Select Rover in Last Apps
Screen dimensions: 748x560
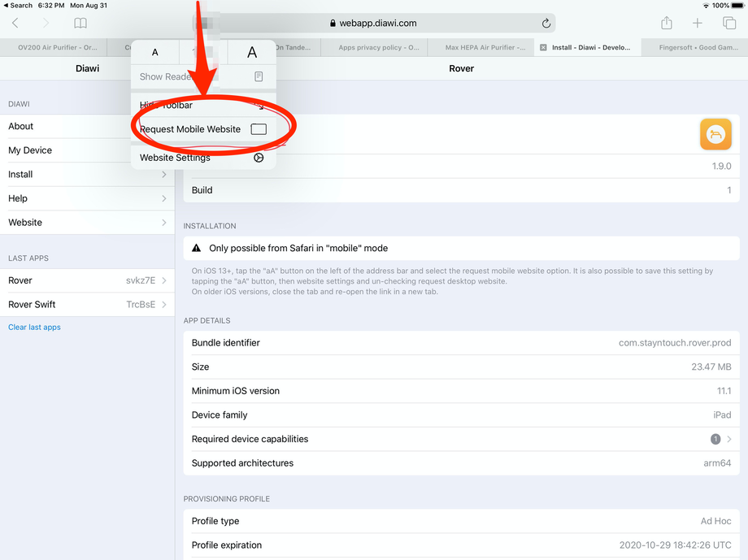tap(87, 280)
